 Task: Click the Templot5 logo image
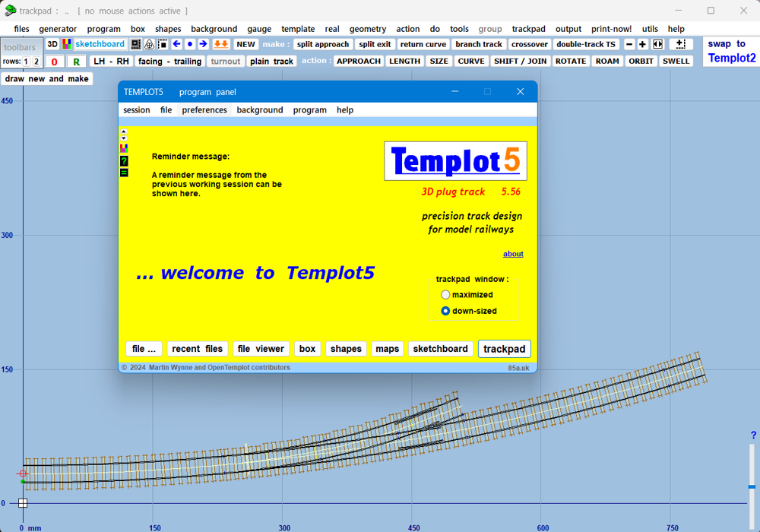click(455, 161)
